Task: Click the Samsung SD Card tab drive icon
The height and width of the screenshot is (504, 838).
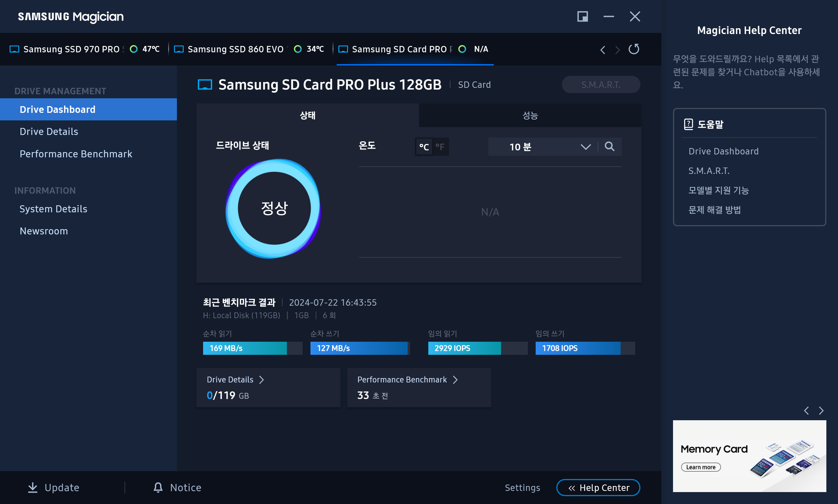Action: (343, 49)
